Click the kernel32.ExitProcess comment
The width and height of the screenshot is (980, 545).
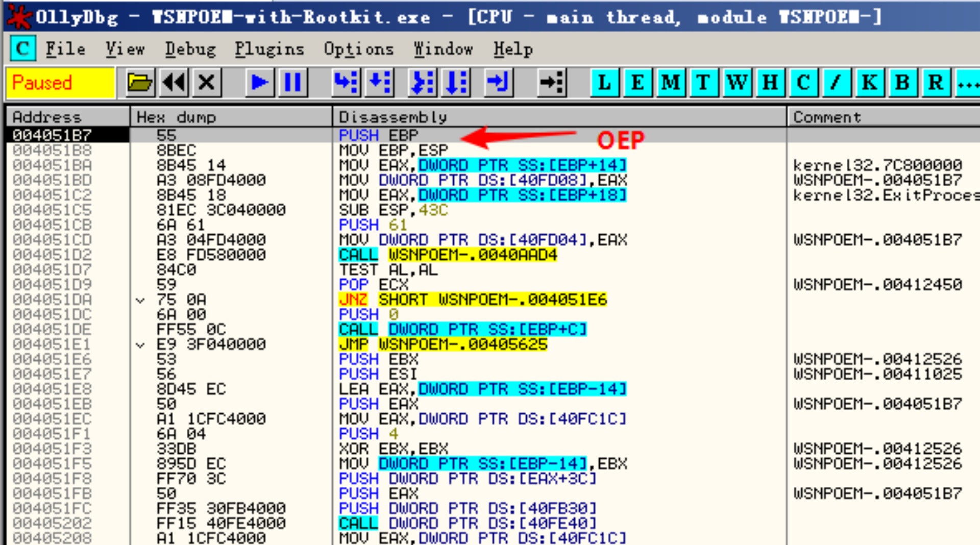pos(886,195)
